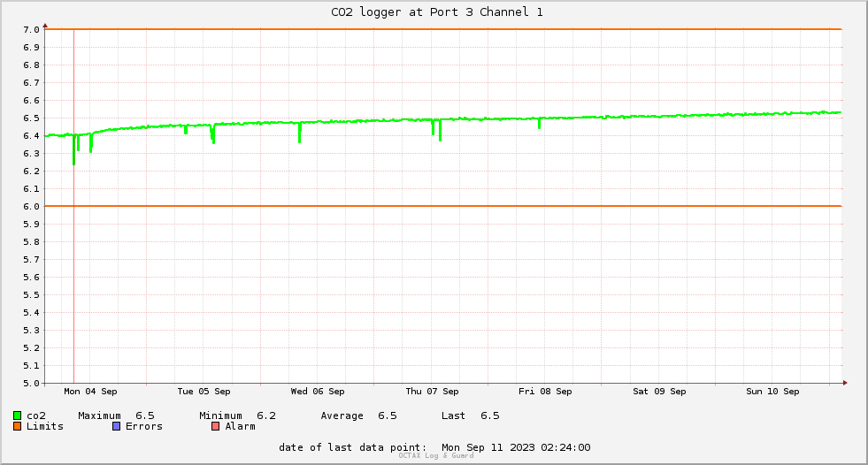Click the blue Errors legend swatch
The width and height of the screenshot is (868, 465).
click(116, 426)
